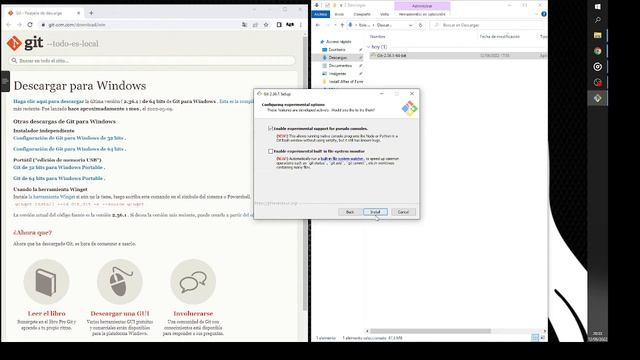Collapse the 'hoy (1)' group in Explorer
Screen dimensions: 640x360
(x=369, y=47)
